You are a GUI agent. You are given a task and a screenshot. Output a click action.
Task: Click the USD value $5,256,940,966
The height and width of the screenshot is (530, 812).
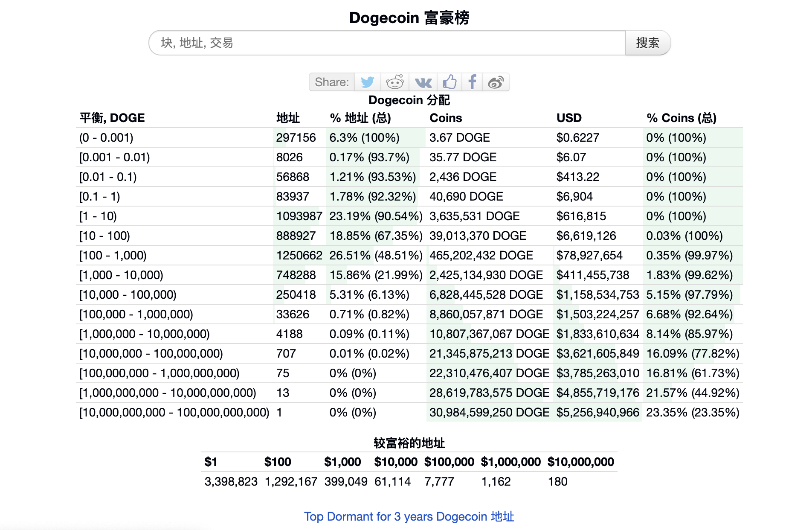click(597, 412)
